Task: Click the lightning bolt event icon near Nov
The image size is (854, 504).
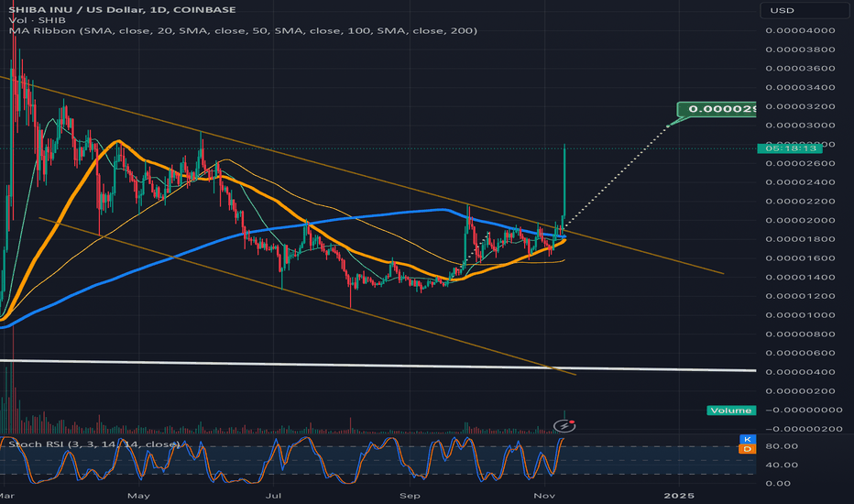Action: [x=564, y=425]
